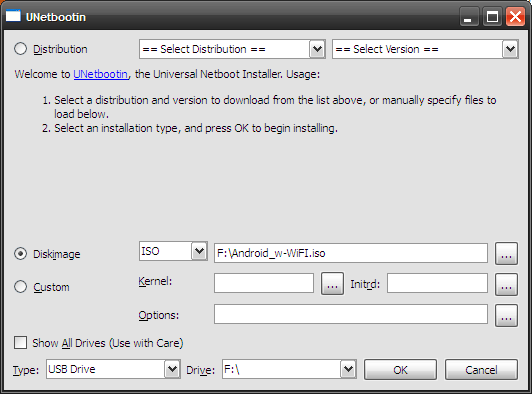Click into the Options input field
Viewport: 532px width, 394px height.
(351, 314)
